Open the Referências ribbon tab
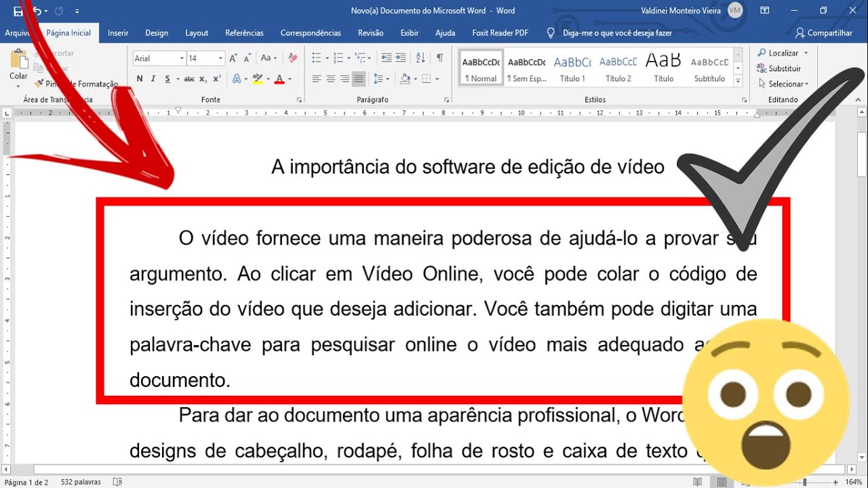Image resolution: width=868 pixels, height=488 pixels. [244, 33]
